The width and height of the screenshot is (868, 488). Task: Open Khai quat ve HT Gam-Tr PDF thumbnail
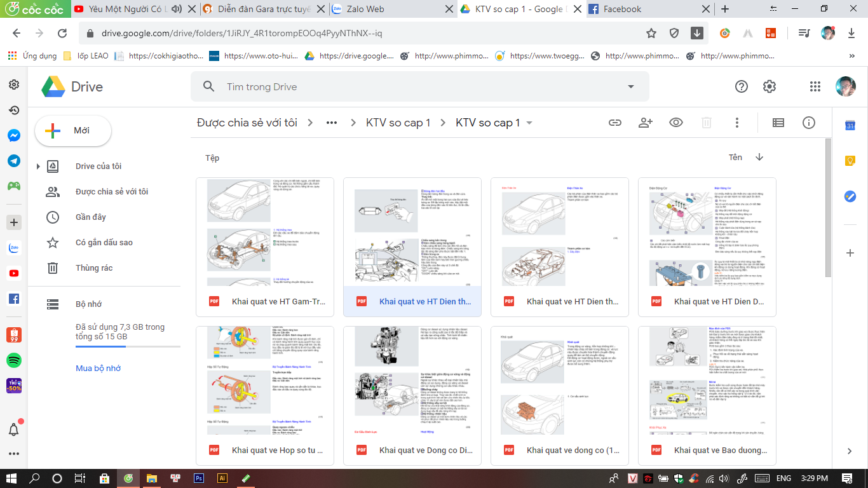pyautogui.click(x=265, y=232)
